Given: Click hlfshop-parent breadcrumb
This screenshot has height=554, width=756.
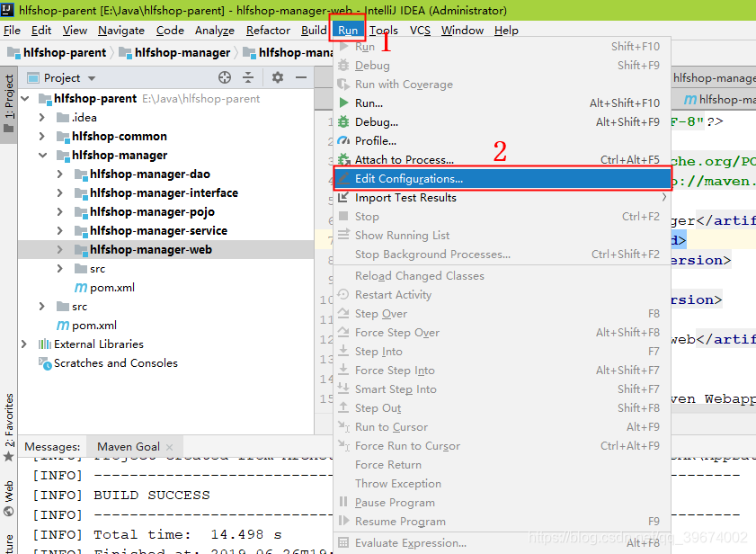Looking at the screenshot, I should click(58, 52).
